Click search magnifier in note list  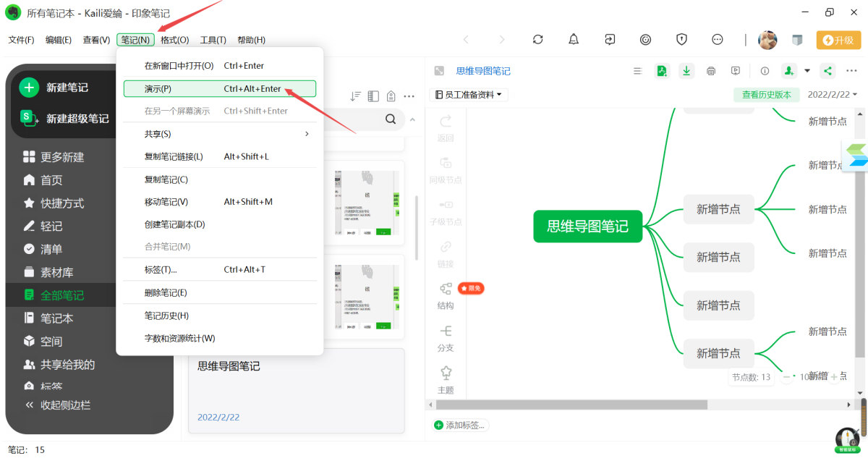point(391,119)
